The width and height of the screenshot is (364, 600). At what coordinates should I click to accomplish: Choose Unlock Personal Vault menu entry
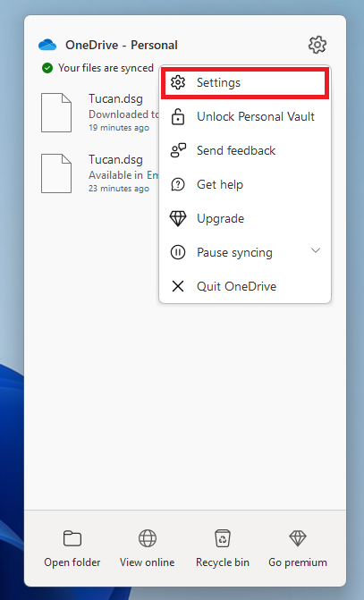click(x=244, y=117)
